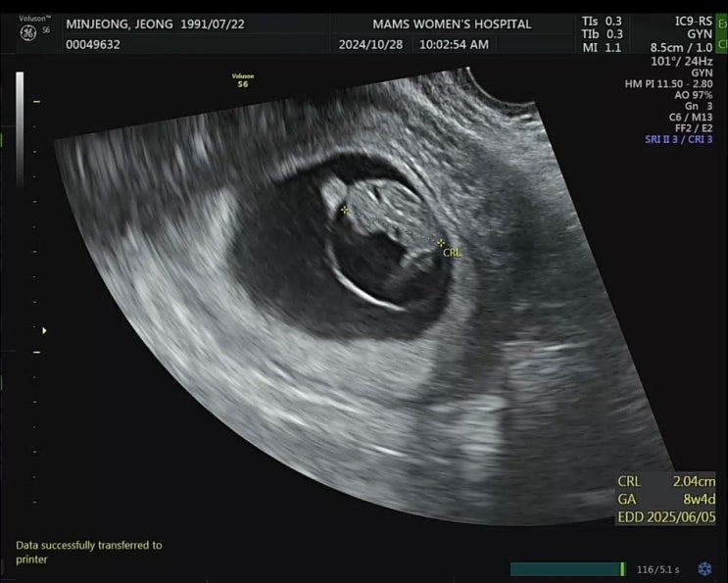Click the birth date 1991/07/22

point(213,24)
